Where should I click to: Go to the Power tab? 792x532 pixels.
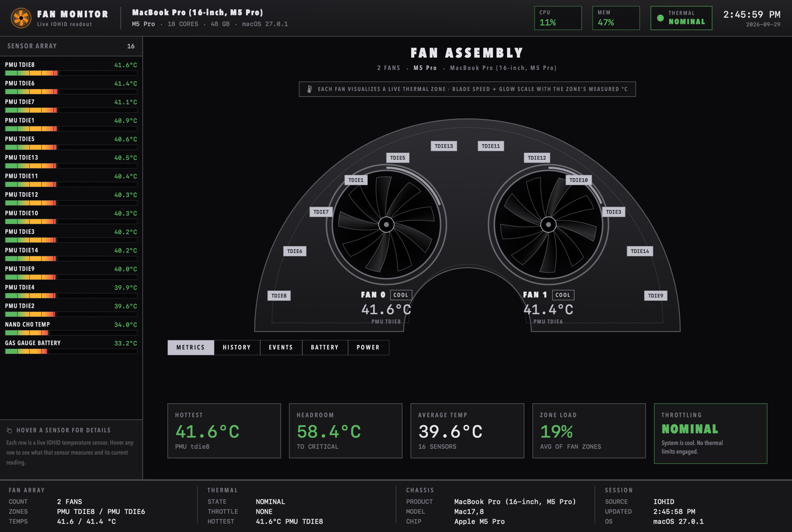tap(368, 347)
